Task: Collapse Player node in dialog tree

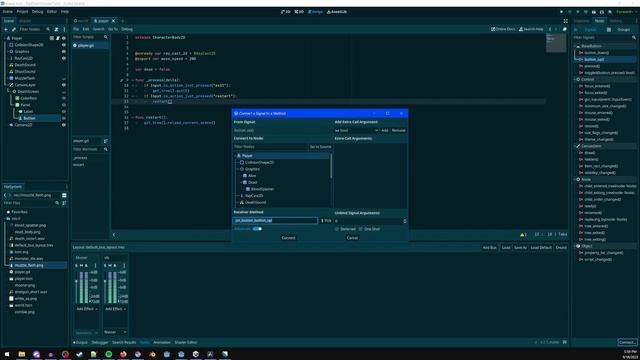Action: (236, 156)
